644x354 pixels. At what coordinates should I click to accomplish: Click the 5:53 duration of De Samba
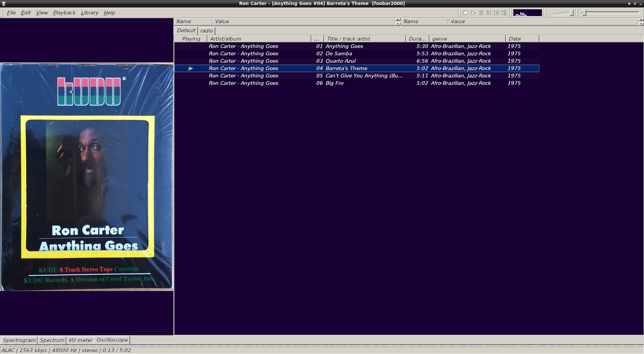point(422,54)
